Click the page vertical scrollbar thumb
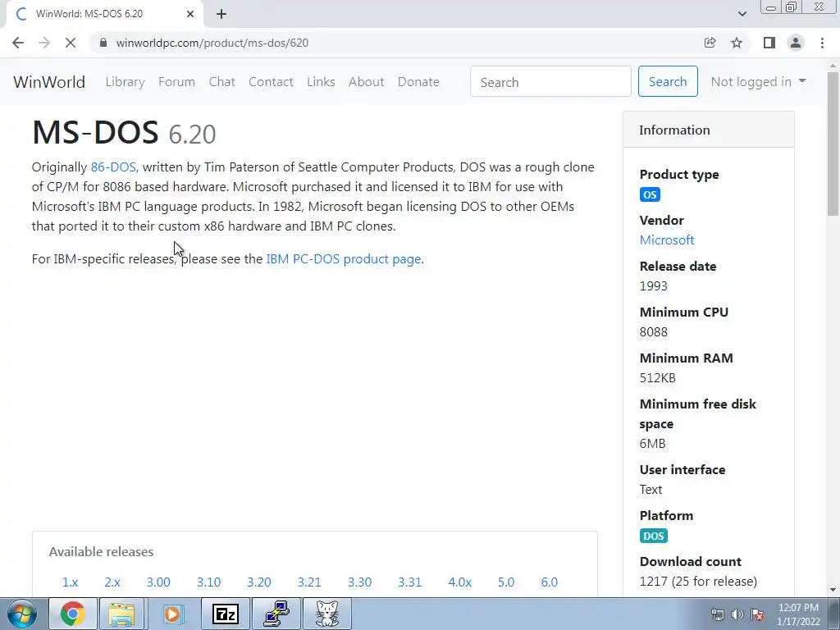 pyautogui.click(x=833, y=144)
